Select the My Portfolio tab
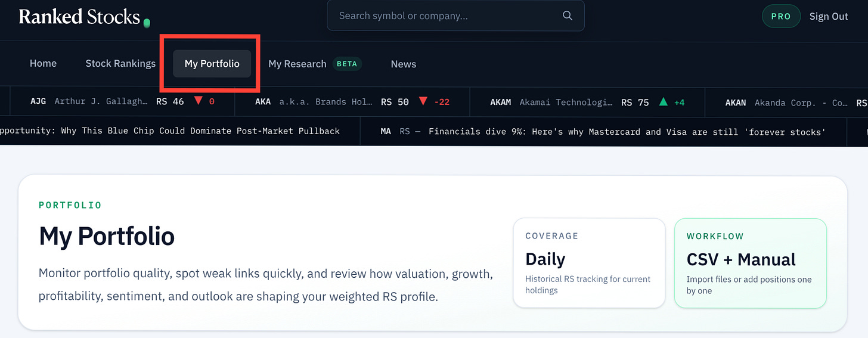 click(212, 63)
